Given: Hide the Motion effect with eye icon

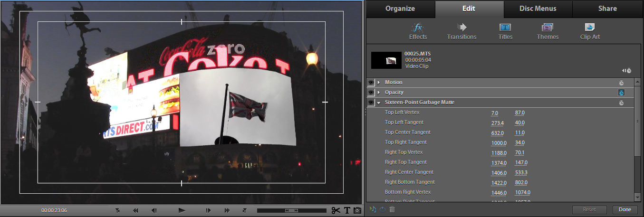Looking at the screenshot, I should point(371,83).
